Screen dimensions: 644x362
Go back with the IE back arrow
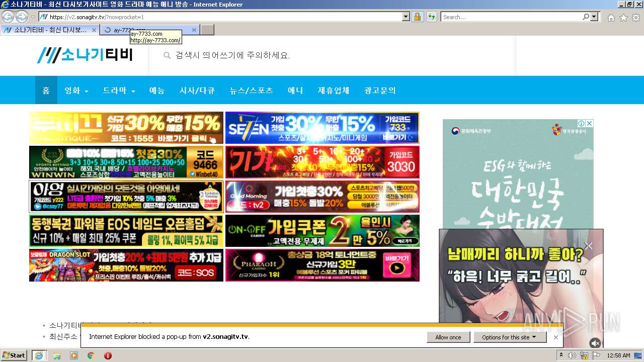click(x=8, y=17)
